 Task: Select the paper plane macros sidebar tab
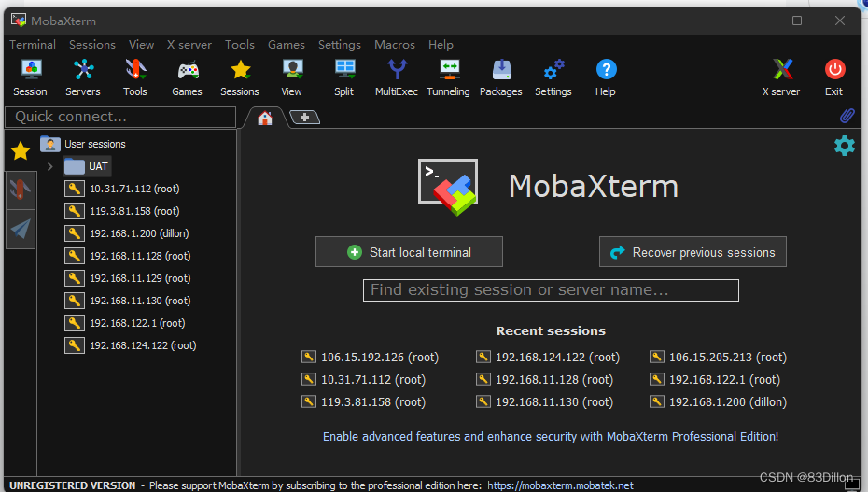[21, 229]
